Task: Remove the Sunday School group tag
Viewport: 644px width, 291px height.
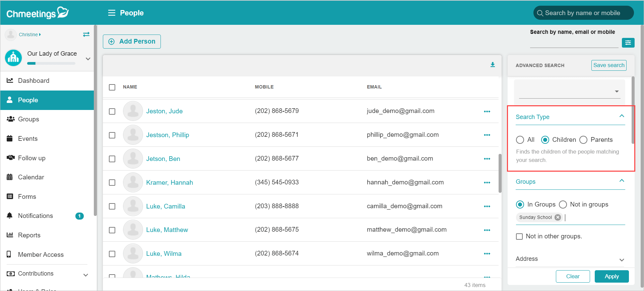Action: coord(558,217)
